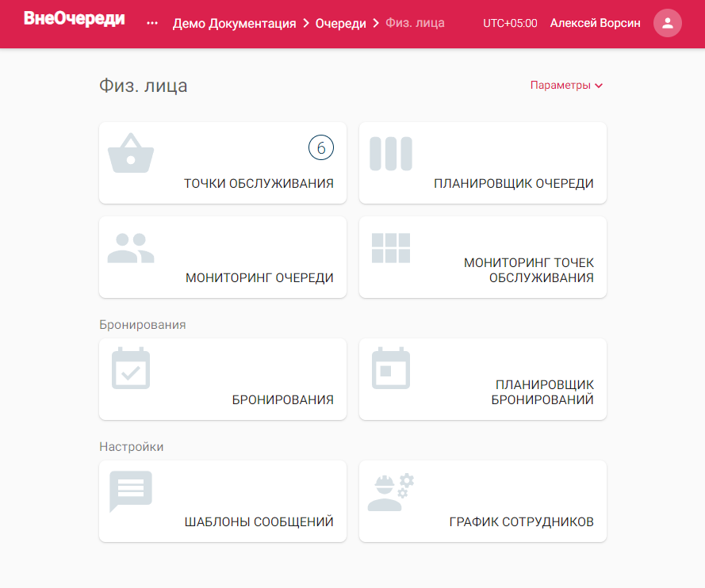
Task: Open the user avatar menu
Action: (x=668, y=23)
